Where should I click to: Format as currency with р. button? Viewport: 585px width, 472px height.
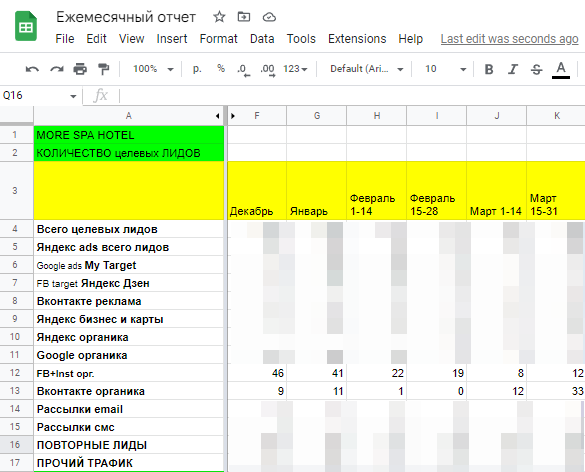point(197,69)
